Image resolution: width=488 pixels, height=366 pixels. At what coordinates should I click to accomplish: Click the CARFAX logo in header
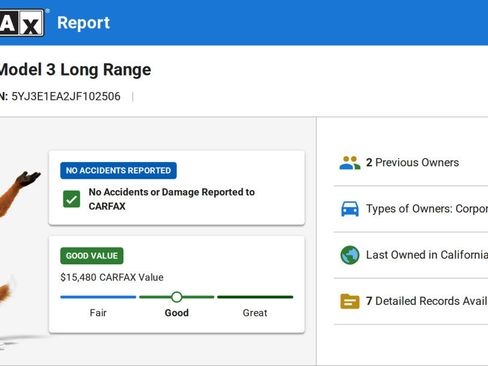pyautogui.click(x=22, y=22)
